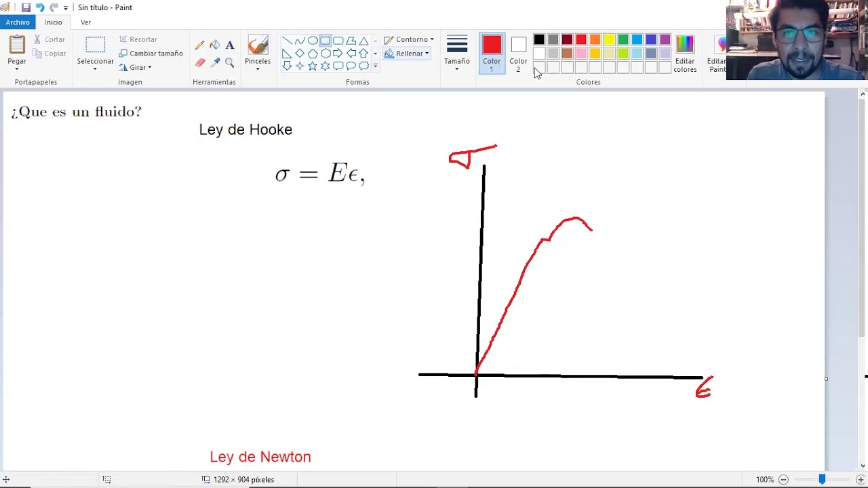Viewport: 868px width, 488px height.
Task: Click Editar colores button
Action: (x=685, y=53)
